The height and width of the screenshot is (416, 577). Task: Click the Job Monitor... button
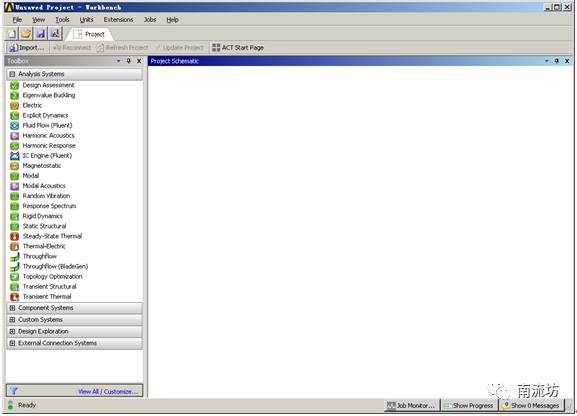412,405
